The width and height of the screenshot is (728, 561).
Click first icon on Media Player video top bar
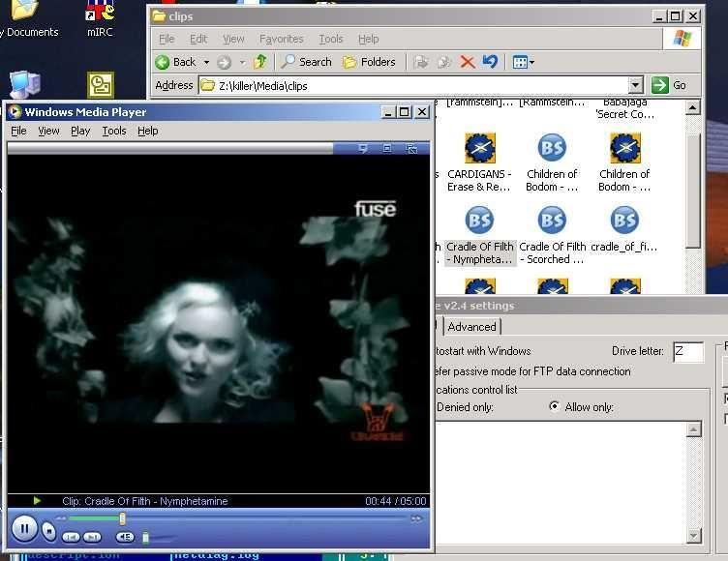[363, 149]
